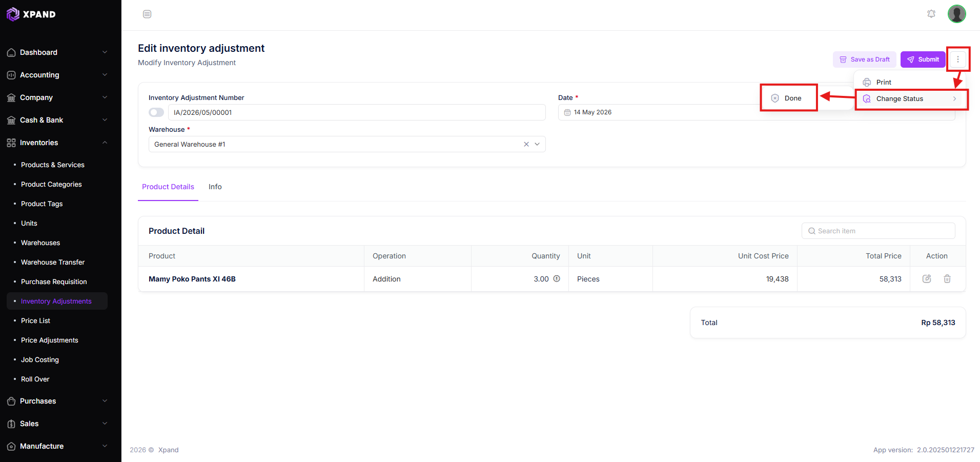Select Change Status from the menu
Screen dimensions: 980x462
point(911,99)
